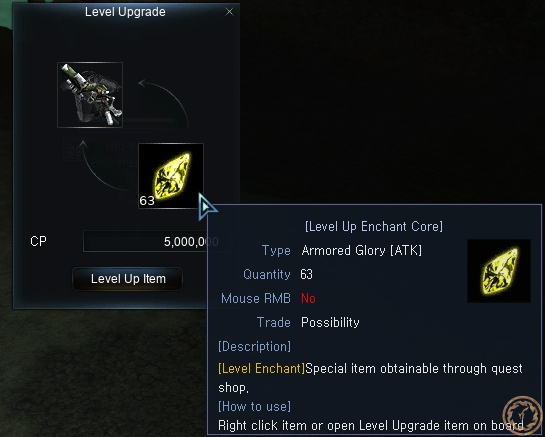Click the [How to use] heading
Viewport: 545px width, 437px height.
click(x=254, y=406)
